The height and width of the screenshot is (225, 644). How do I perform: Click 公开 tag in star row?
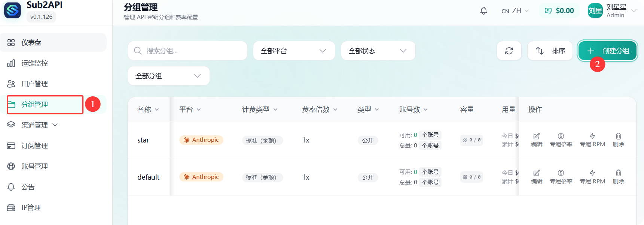368,140
